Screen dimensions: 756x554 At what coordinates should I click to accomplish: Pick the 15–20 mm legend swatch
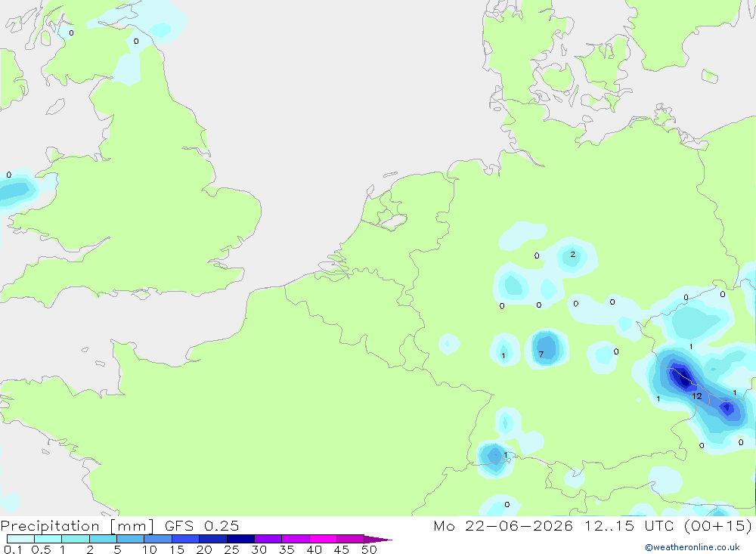point(185,539)
